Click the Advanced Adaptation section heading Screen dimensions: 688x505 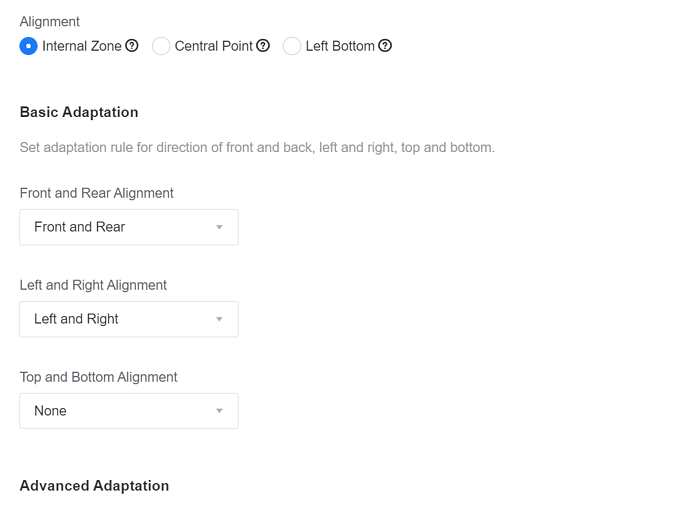pyautogui.click(x=94, y=486)
